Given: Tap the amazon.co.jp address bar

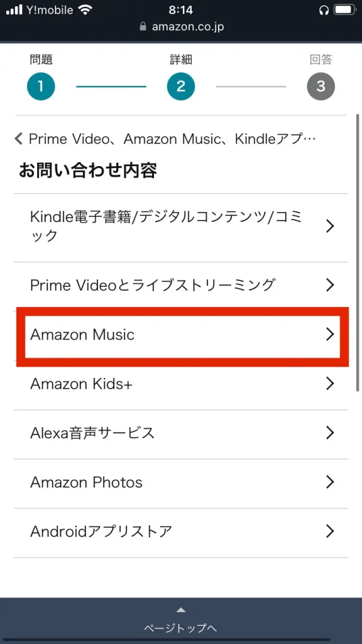Looking at the screenshot, I should coord(181,27).
